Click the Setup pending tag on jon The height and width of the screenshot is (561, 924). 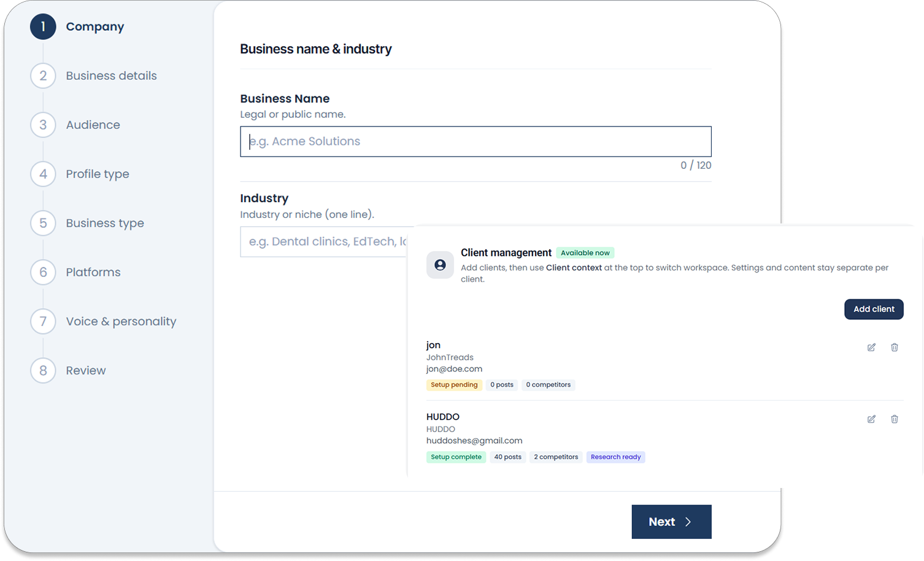pyautogui.click(x=454, y=385)
